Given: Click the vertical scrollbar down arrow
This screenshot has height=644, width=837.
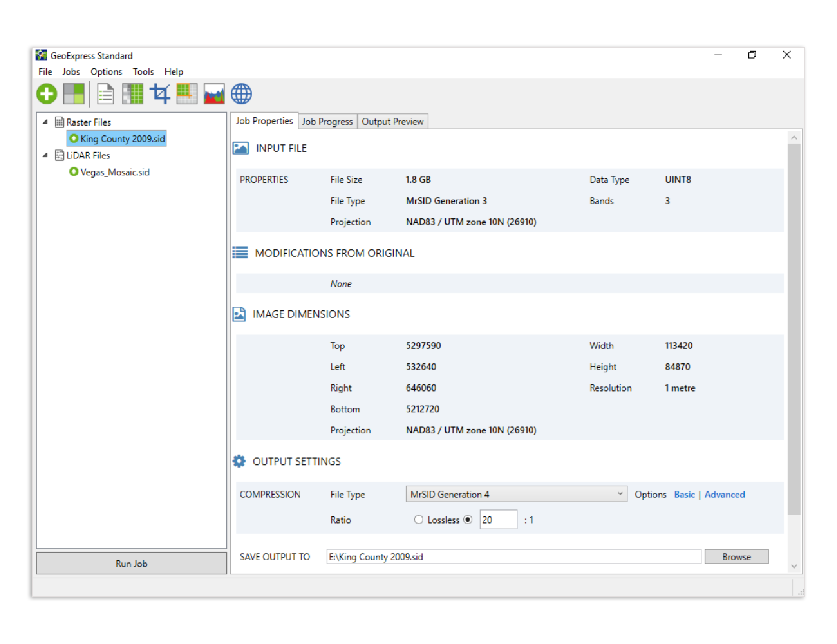Looking at the screenshot, I should point(794,566).
